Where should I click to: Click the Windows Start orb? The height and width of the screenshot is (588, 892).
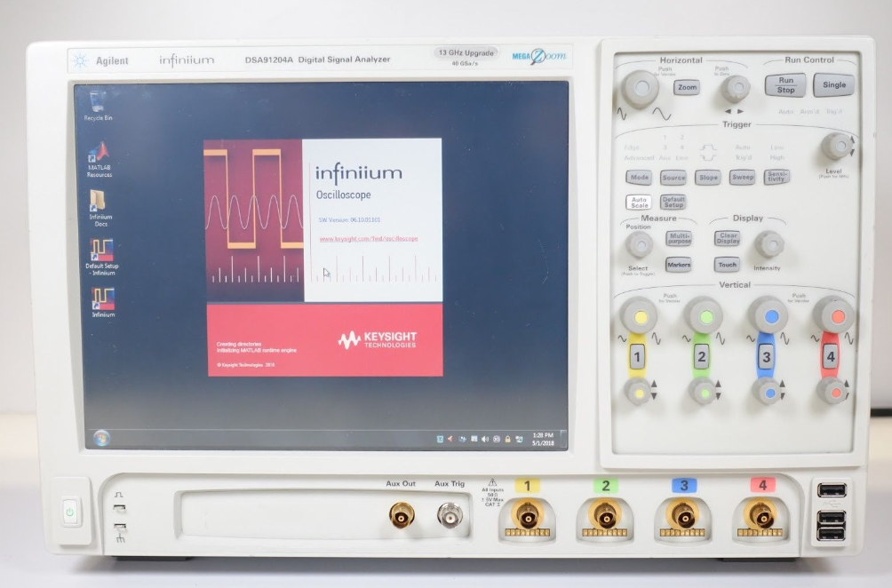tap(100, 436)
